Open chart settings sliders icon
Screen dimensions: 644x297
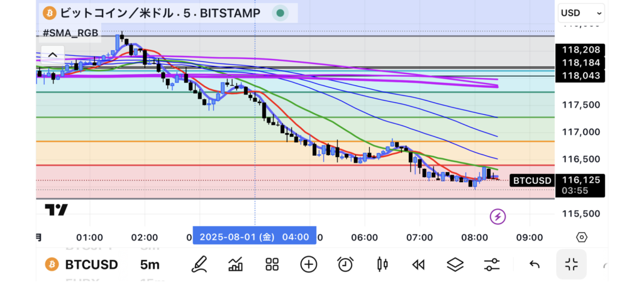491,264
